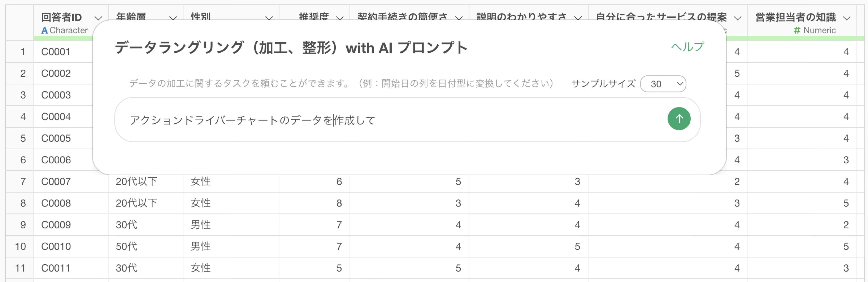The height and width of the screenshot is (282, 868).
Task: Open the 自分に合ったサービスの提案 column chevron
Action: (x=738, y=18)
